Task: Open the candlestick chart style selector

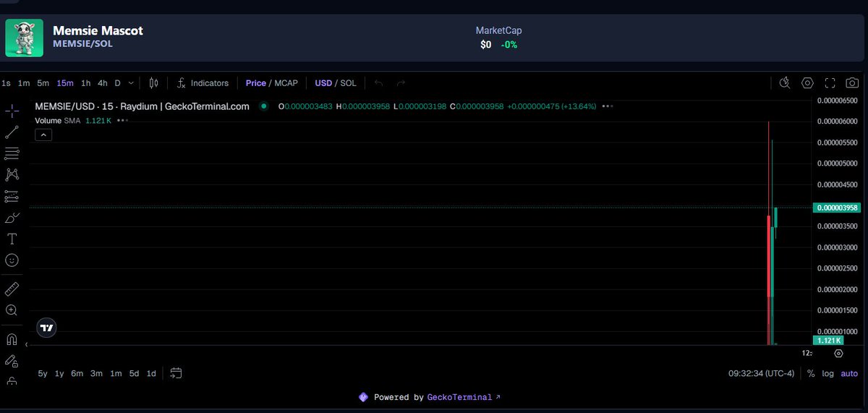Action: (153, 83)
